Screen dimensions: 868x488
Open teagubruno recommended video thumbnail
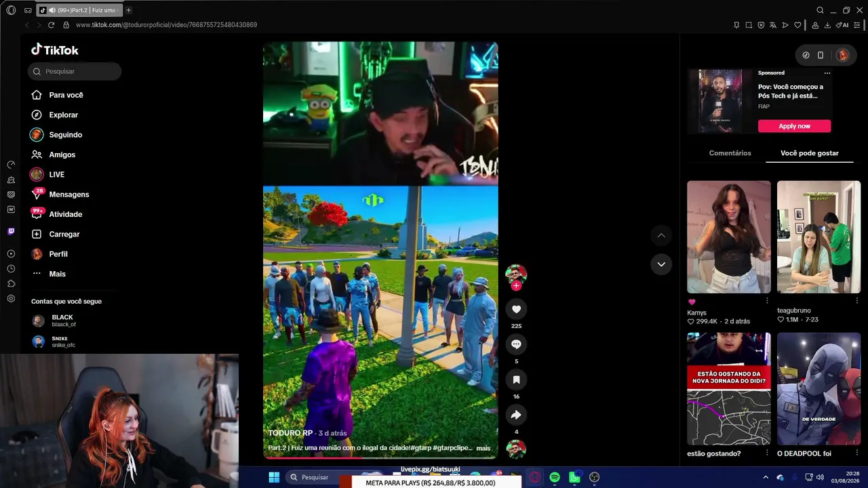pyautogui.click(x=818, y=237)
